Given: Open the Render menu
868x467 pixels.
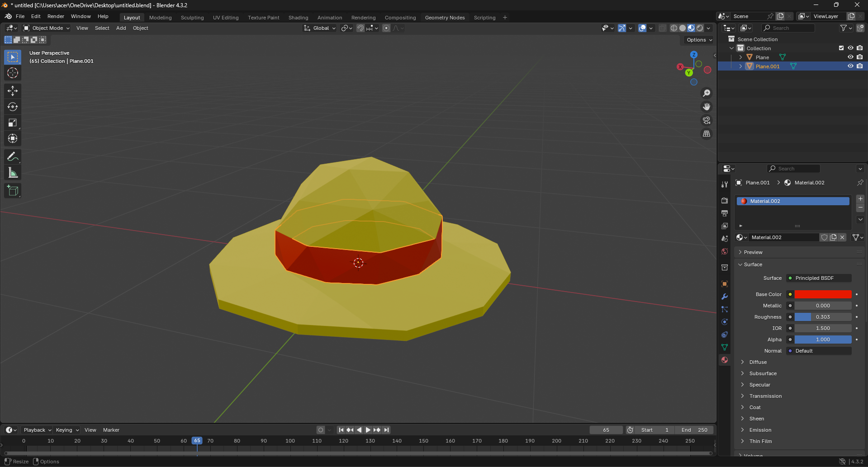Looking at the screenshot, I should pyautogui.click(x=56, y=16).
